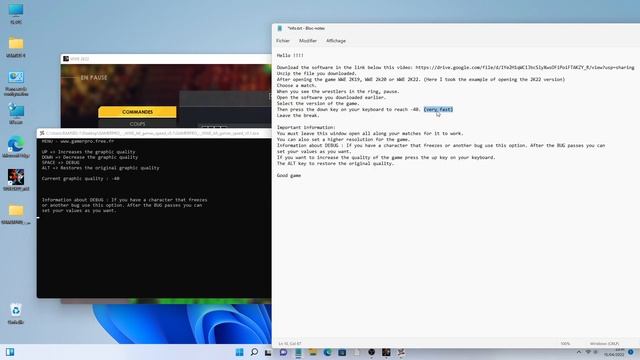640x360 pixels.
Task: Click the 100% zoom status bar entry
Action: [x=565, y=344]
